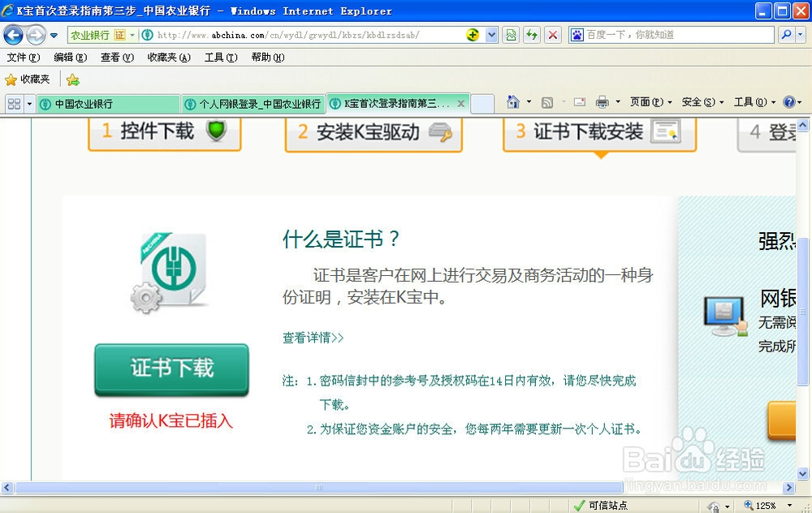
Task: Open the Home button dropdown arrow
Action: (529, 102)
